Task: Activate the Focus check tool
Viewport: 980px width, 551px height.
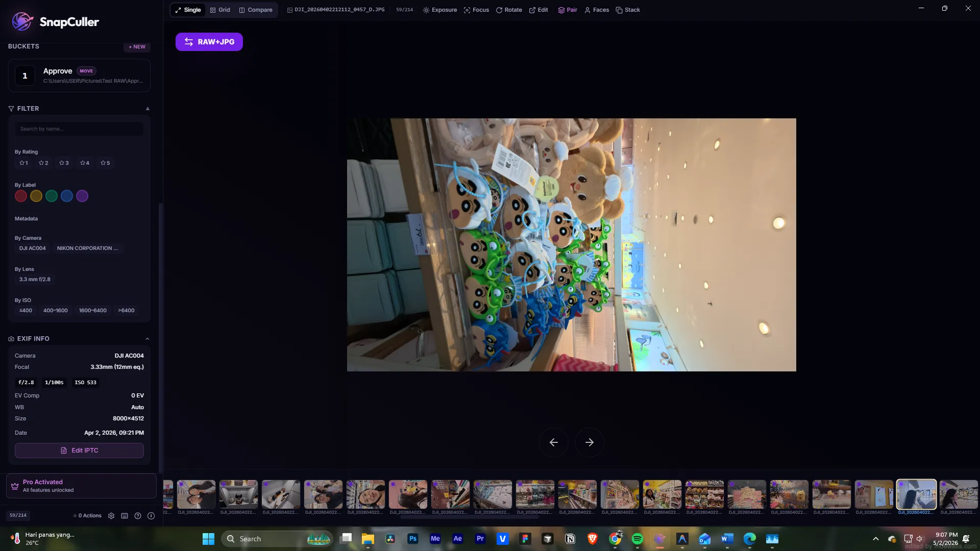Action: 476,10
